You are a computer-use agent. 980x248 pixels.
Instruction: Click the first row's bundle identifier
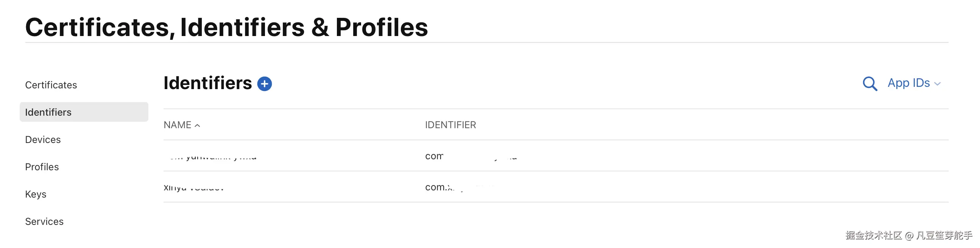click(470, 157)
